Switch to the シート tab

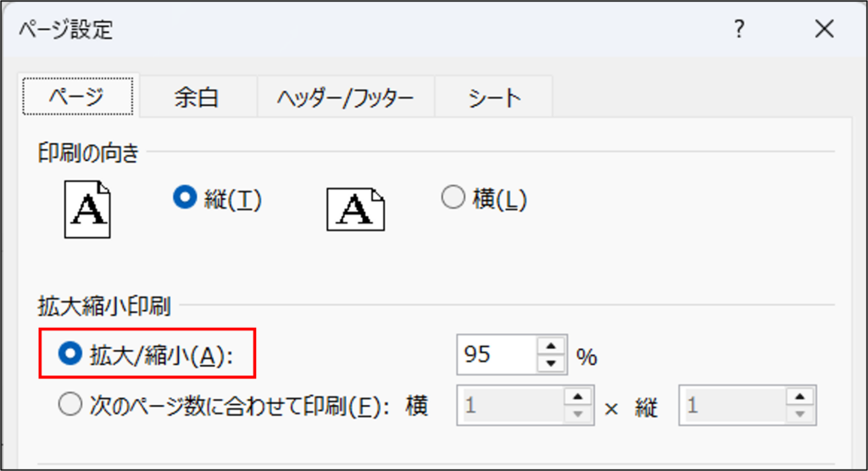[x=494, y=97]
